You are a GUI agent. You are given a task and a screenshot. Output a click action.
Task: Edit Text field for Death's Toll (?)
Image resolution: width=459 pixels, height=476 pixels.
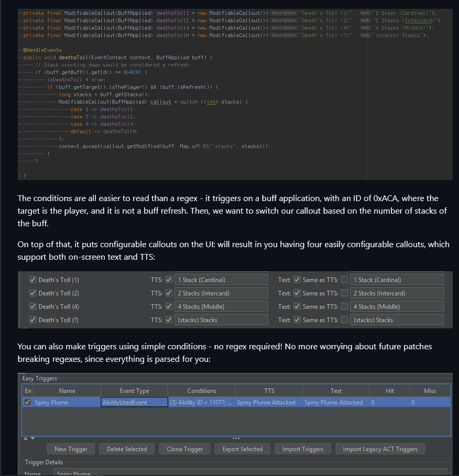(x=397, y=319)
